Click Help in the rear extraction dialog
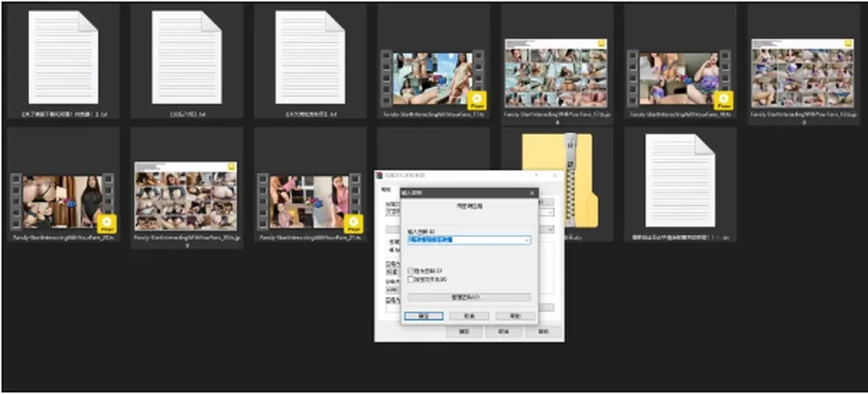The image size is (868, 394). tap(543, 332)
